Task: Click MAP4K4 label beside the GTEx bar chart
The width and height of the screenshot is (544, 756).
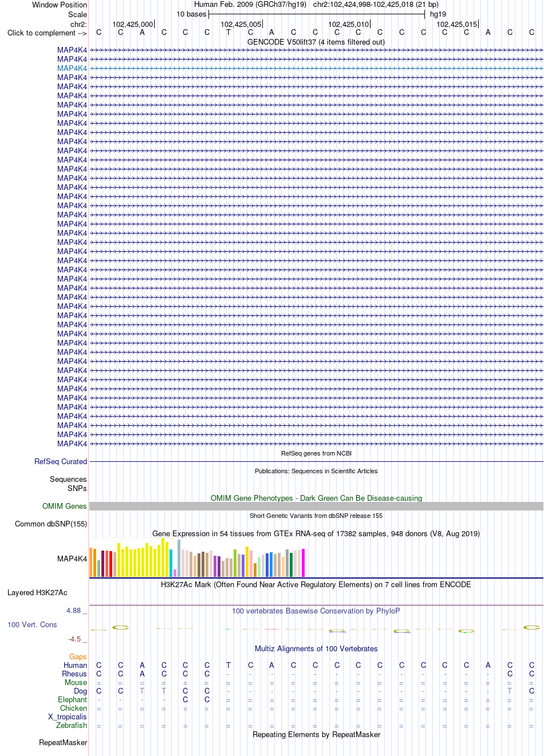Action: (72, 559)
